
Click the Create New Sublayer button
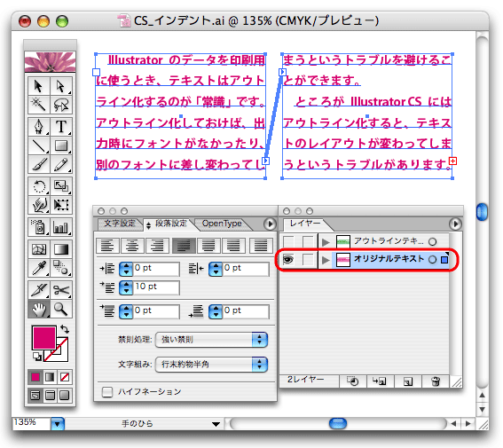point(380,381)
